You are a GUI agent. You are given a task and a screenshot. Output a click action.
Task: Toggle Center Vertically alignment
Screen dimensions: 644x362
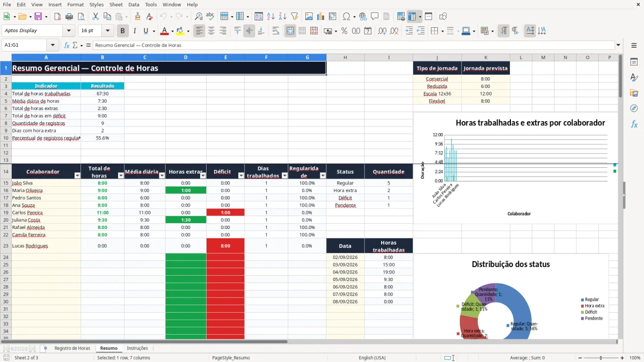click(x=249, y=31)
